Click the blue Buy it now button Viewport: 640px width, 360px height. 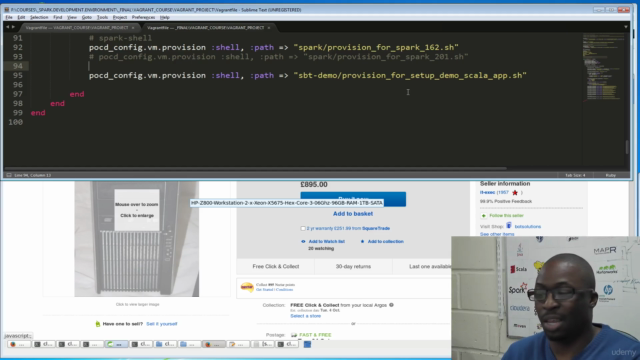[353, 199]
